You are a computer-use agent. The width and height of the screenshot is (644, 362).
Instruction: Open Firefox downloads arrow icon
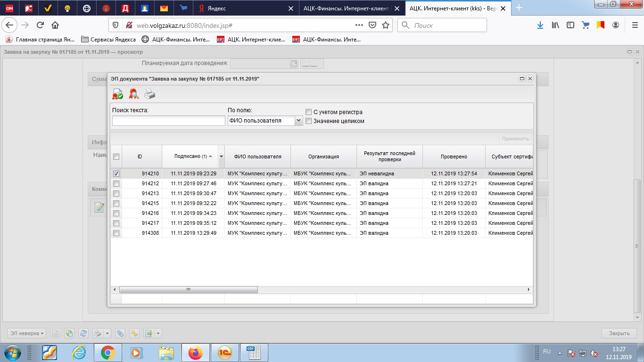(x=540, y=25)
